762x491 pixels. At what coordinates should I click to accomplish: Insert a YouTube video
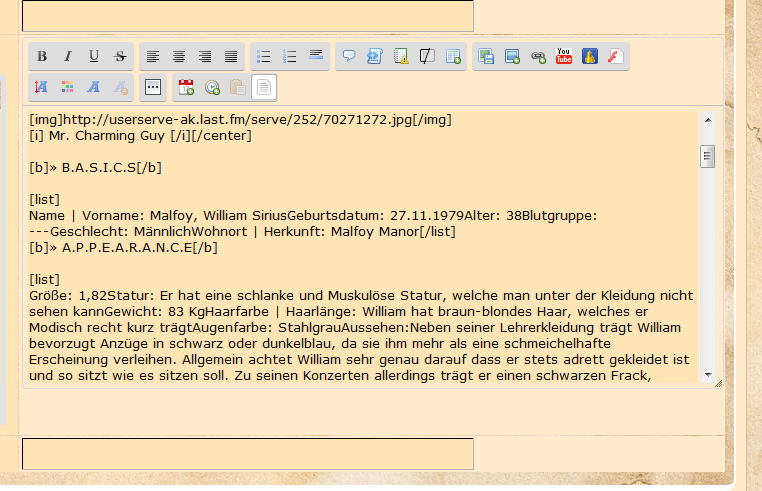click(x=564, y=56)
